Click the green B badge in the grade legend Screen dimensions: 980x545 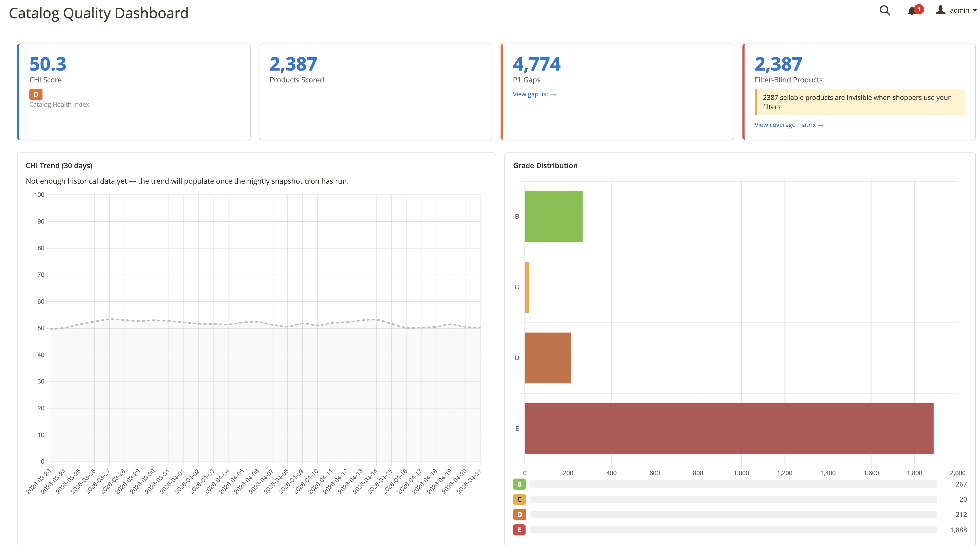519,484
